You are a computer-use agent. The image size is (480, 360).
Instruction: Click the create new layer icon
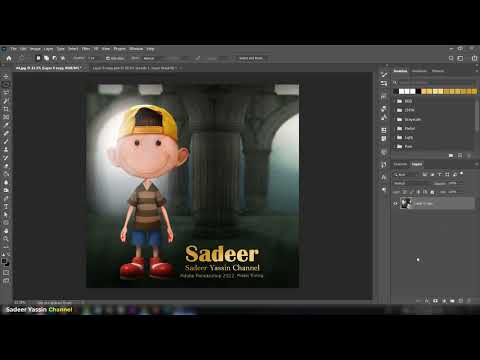click(x=461, y=301)
